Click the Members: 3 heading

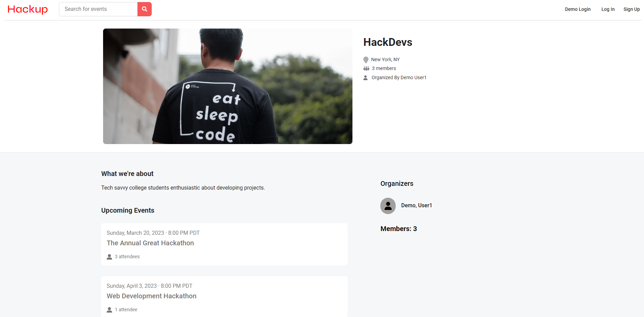tap(398, 229)
